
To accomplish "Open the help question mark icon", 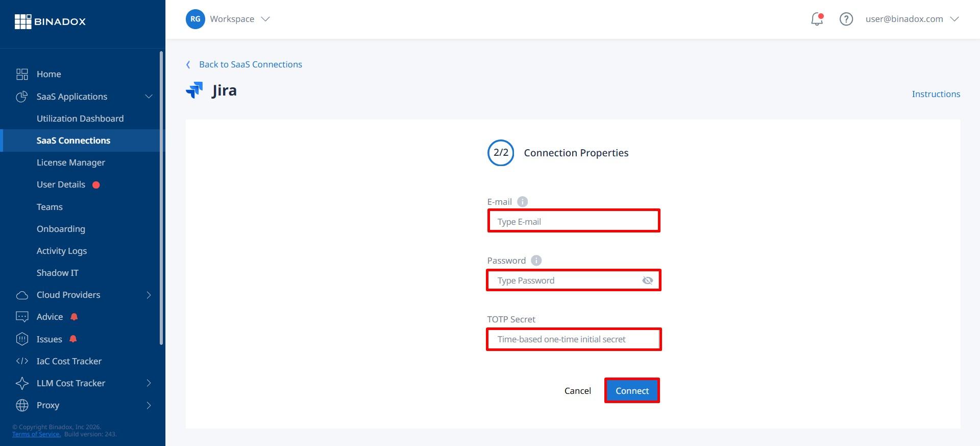I will point(846,19).
